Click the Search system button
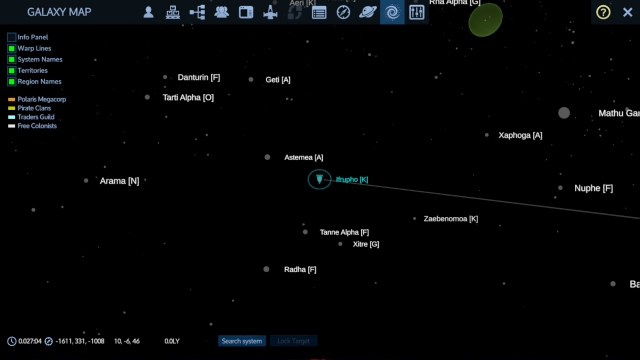640x360 pixels. [242, 341]
